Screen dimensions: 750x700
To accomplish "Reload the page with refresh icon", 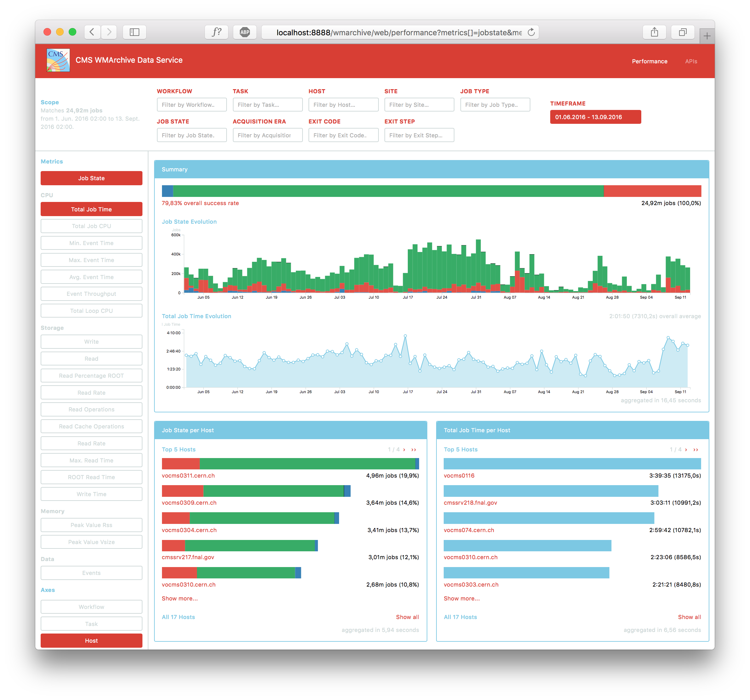I will point(531,32).
